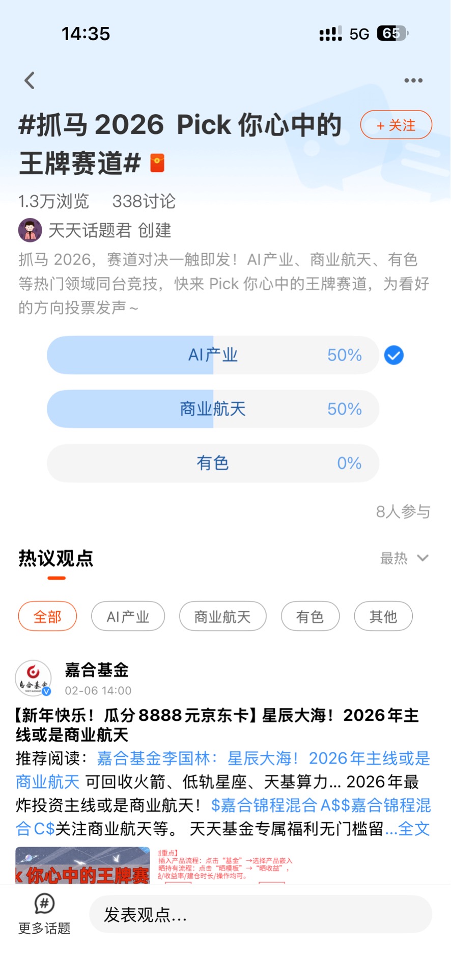Open 天天话题君 creator avatar
Image resolution: width=451 pixels, height=980 pixels.
(x=30, y=230)
